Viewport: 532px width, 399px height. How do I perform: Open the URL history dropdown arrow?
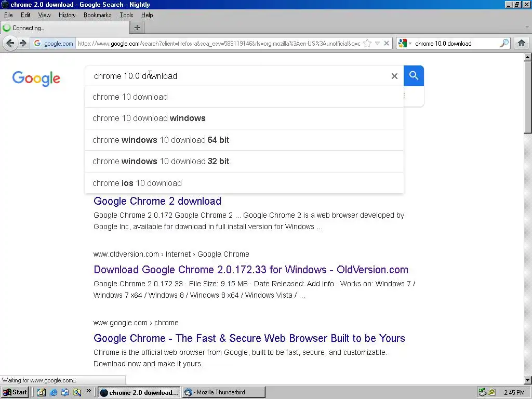(x=377, y=44)
